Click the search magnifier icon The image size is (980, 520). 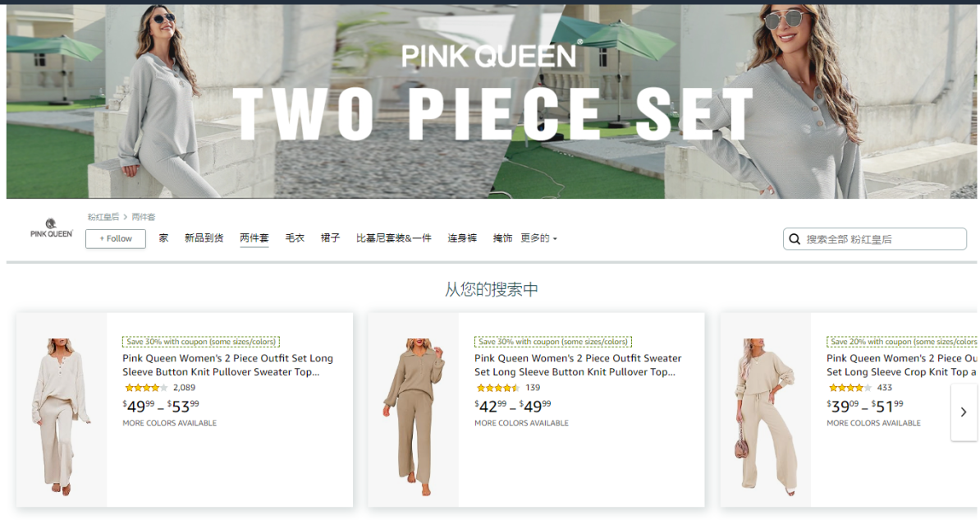coord(795,239)
